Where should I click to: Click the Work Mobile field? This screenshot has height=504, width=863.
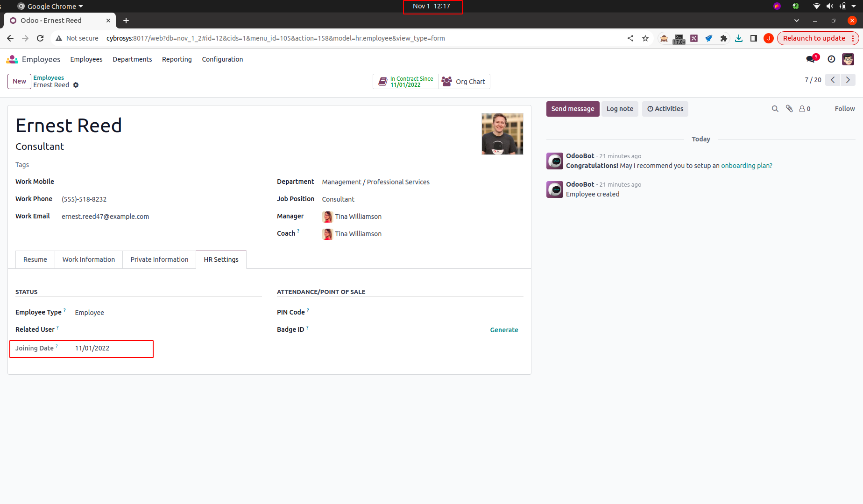tap(161, 182)
